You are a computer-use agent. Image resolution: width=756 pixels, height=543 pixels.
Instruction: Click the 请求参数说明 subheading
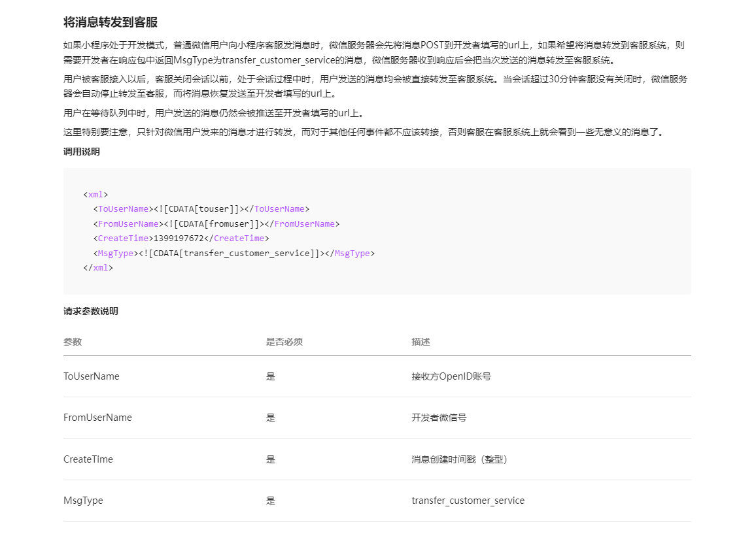tap(91, 311)
